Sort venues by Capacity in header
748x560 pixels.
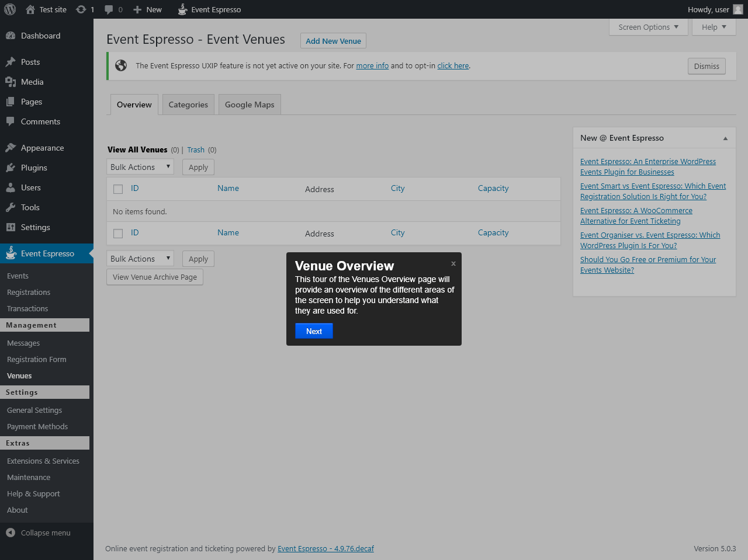493,188
